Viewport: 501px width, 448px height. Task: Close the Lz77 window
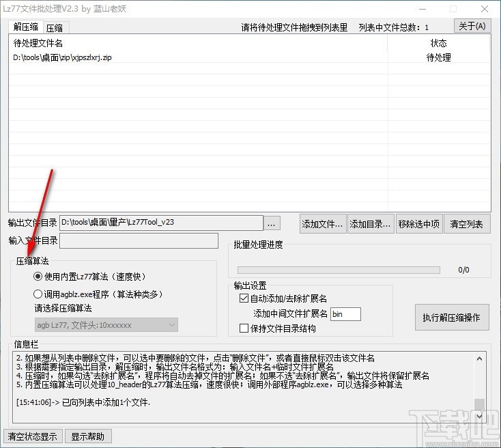click(485, 9)
